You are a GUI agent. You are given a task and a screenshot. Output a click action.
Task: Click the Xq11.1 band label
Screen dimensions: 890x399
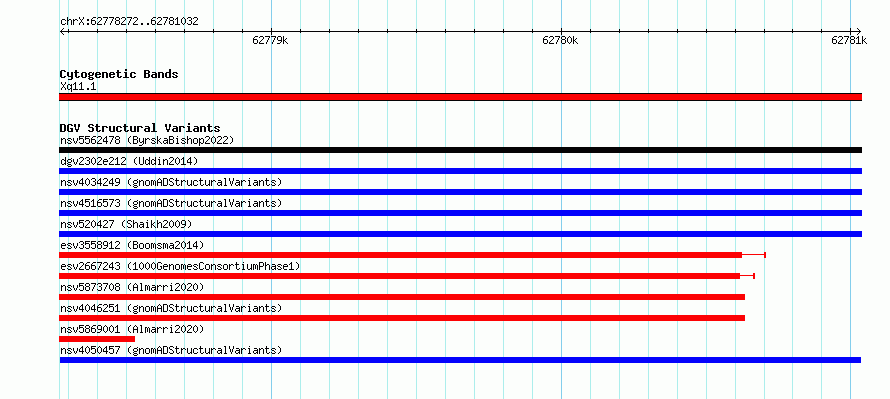point(78,86)
